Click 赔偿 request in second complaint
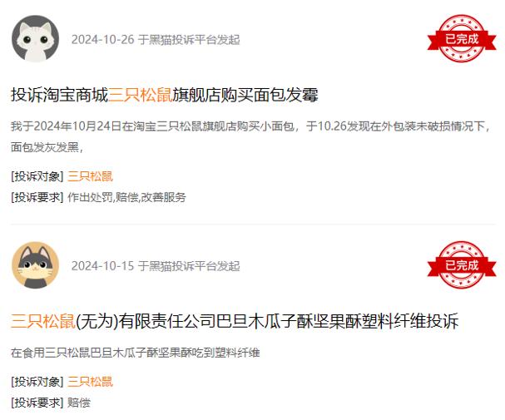This screenshot has width=505, height=420. coord(78,403)
